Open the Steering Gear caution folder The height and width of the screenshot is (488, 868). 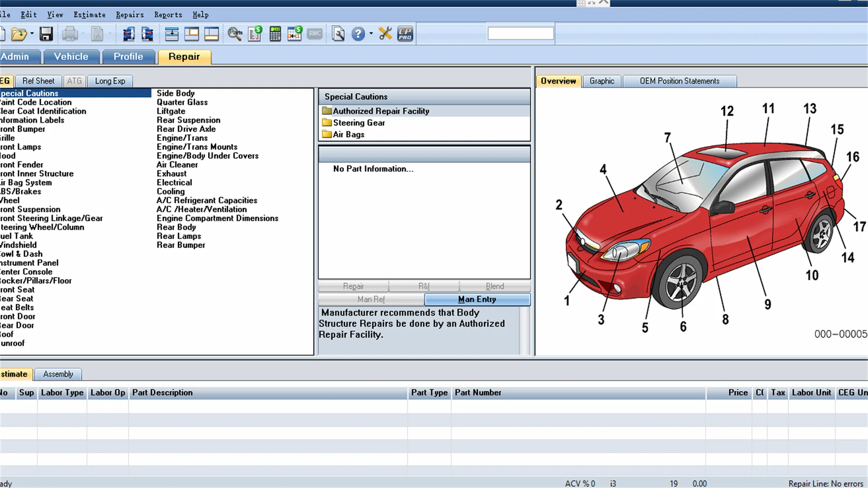coord(359,122)
